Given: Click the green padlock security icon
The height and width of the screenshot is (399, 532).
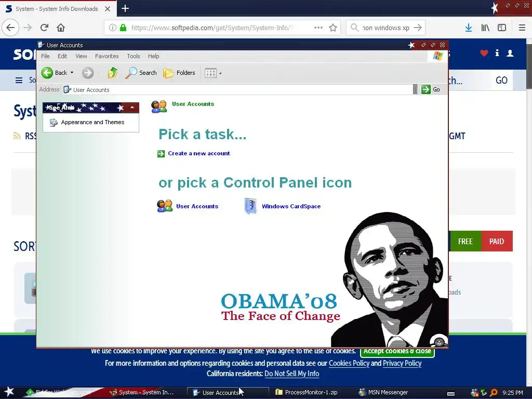Looking at the screenshot, I should [123, 28].
